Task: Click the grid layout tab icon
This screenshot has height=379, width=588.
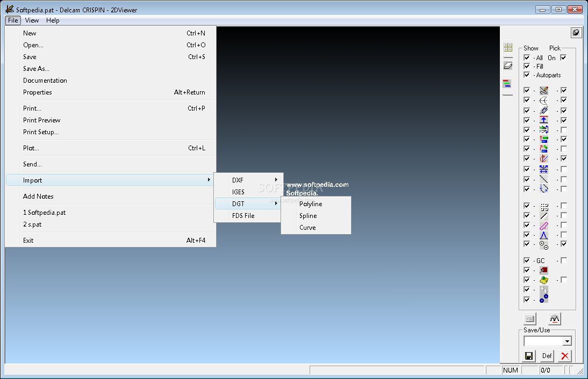Action: [x=508, y=47]
